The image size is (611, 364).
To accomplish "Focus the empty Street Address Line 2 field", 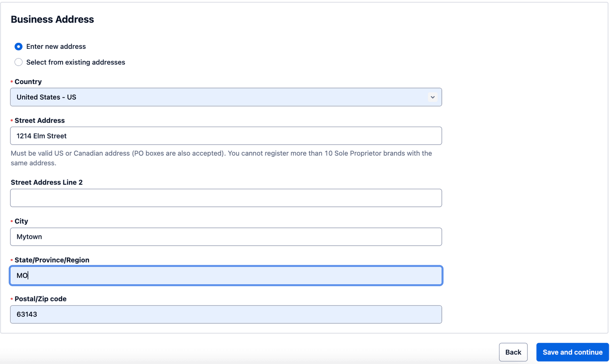I will [226, 198].
